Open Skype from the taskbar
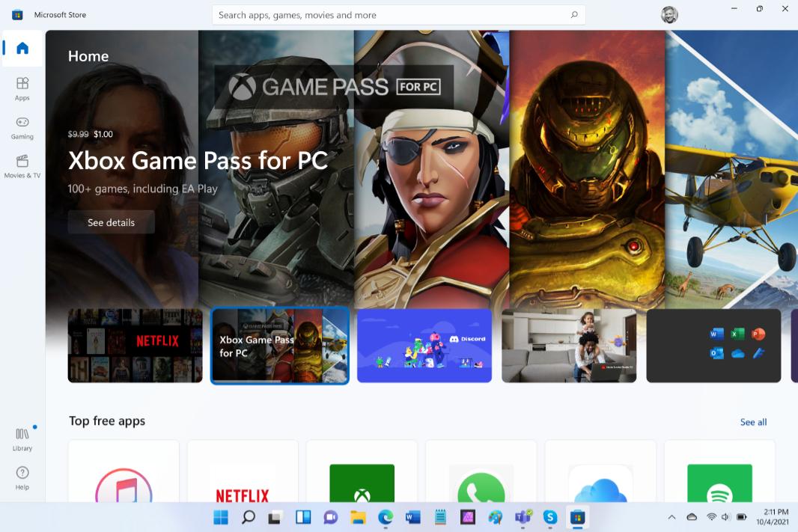Viewport: 798px width, 532px height. pyautogui.click(x=551, y=516)
